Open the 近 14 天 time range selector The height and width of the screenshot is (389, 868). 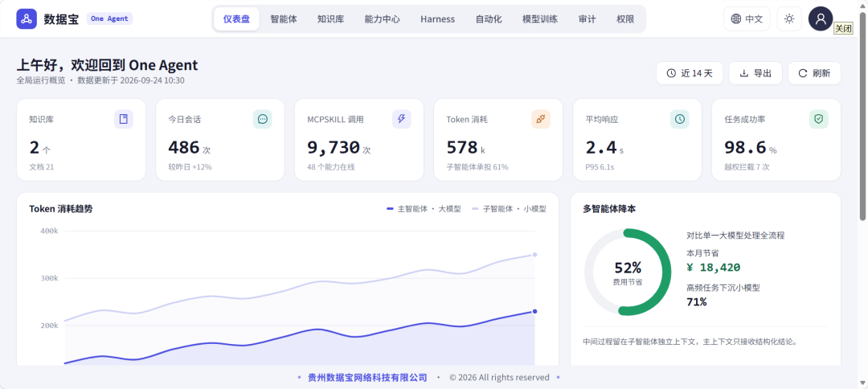pos(690,73)
